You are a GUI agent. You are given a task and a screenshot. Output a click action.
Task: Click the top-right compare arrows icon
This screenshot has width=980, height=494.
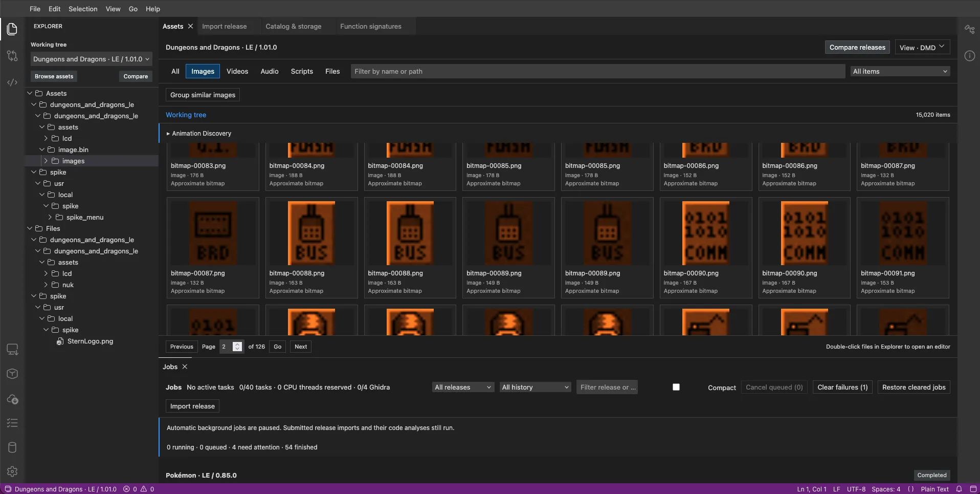[x=969, y=29]
